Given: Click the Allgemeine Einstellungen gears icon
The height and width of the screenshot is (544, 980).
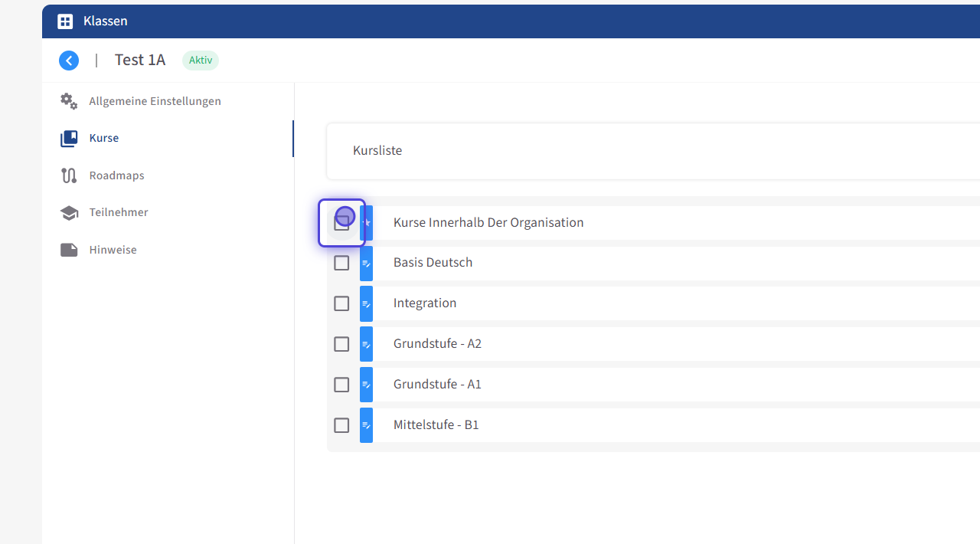Looking at the screenshot, I should tap(69, 101).
